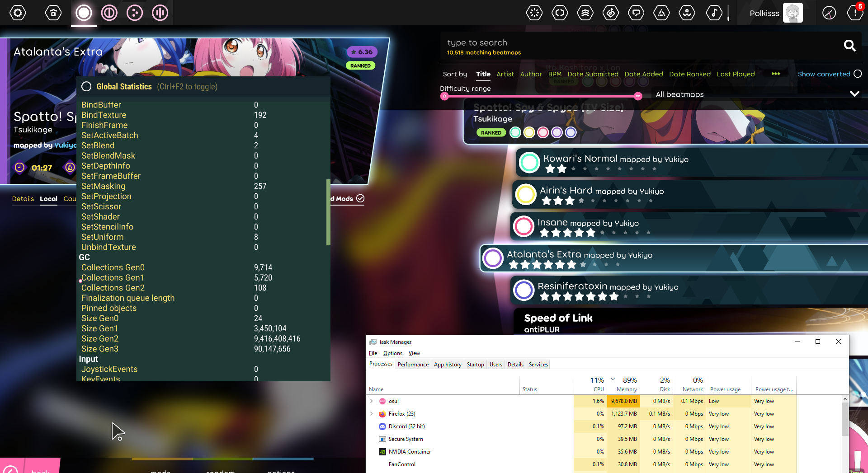Screen dimensions: 868x473
Task: Open the changelog brackets icon
Action: [x=560, y=13]
